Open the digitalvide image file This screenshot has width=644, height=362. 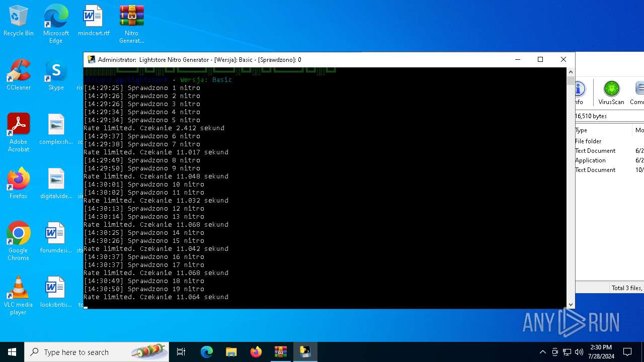click(x=56, y=184)
